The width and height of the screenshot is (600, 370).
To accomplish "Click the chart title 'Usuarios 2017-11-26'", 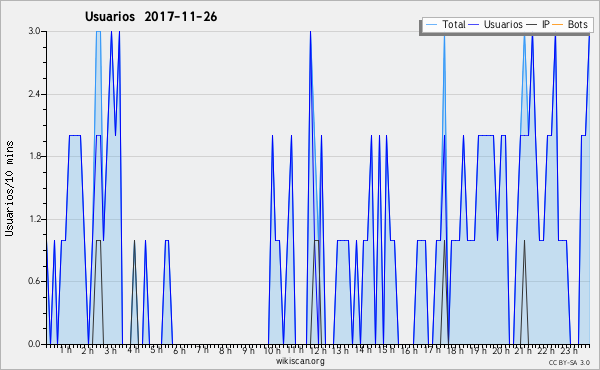I will (x=151, y=17).
